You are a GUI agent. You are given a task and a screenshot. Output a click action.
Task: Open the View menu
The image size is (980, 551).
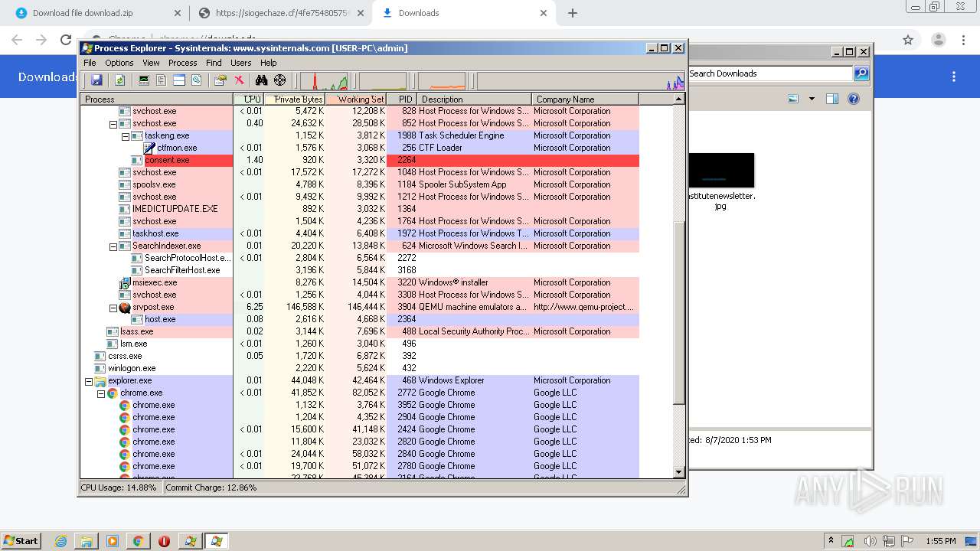pyautogui.click(x=151, y=63)
